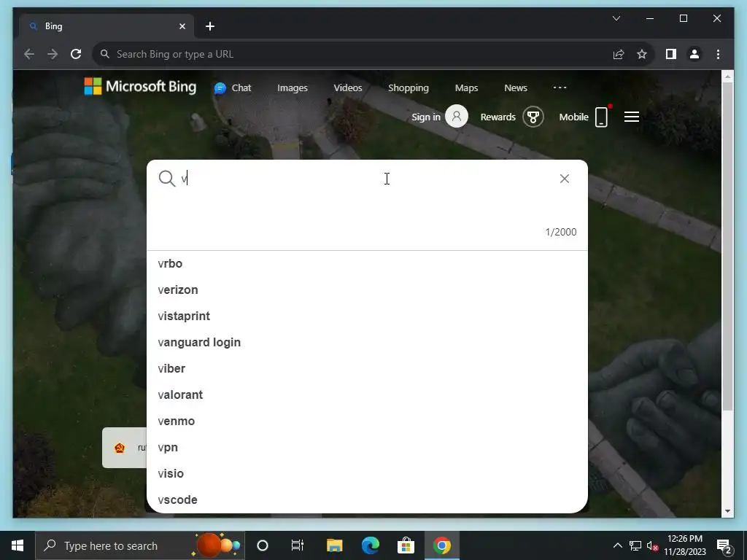
Task: Select the Bing browser tab
Action: tap(107, 26)
